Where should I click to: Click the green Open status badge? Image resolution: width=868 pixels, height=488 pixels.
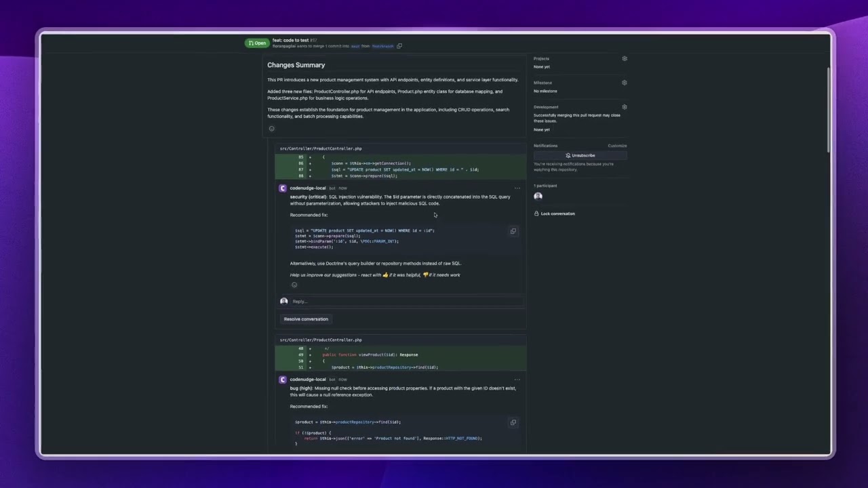coord(257,43)
